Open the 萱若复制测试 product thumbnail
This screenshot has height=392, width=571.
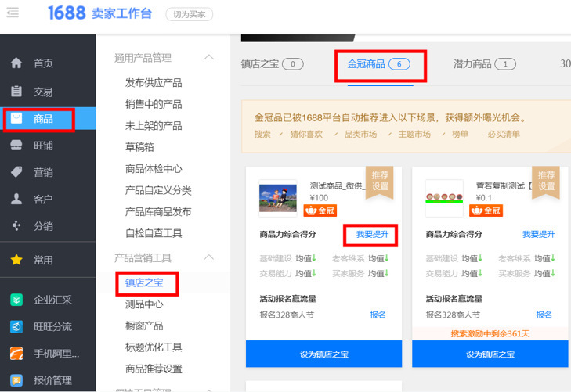point(444,198)
